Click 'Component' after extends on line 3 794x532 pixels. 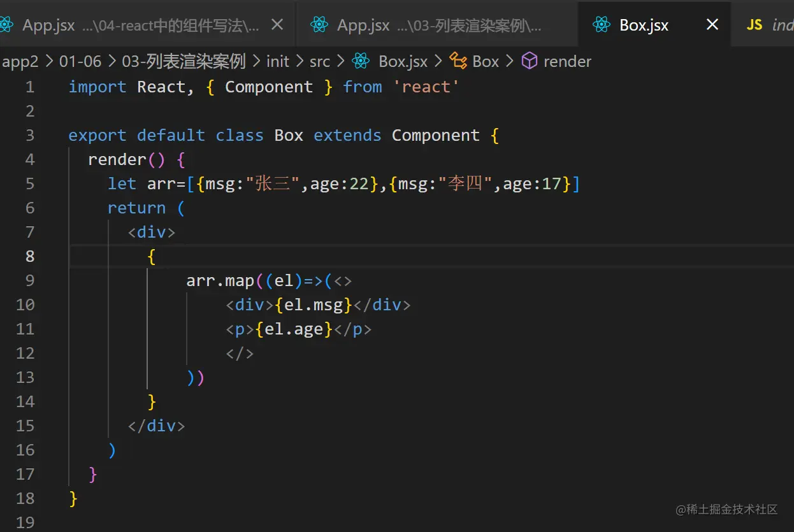(x=435, y=135)
